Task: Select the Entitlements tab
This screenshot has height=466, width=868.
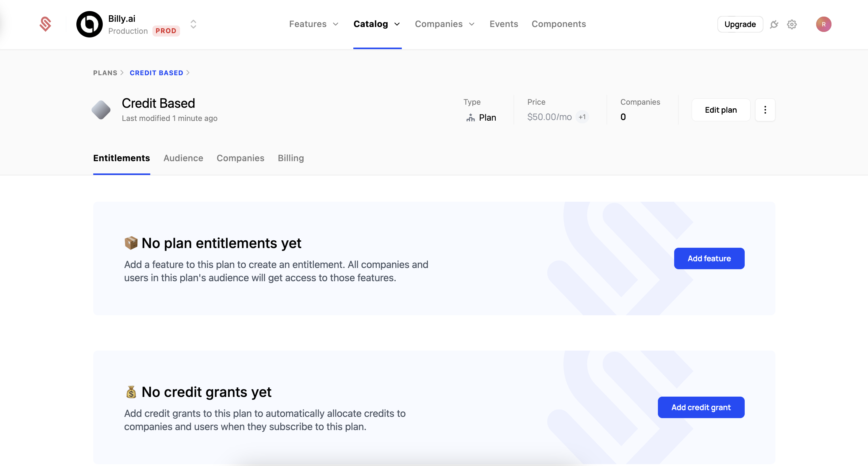Action: [121, 158]
